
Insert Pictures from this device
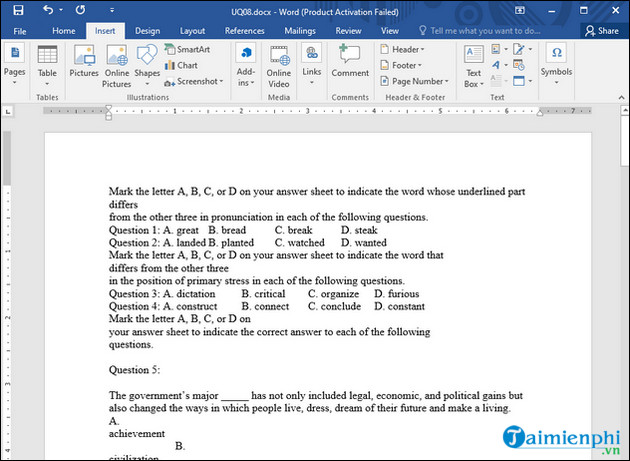coord(84,60)
